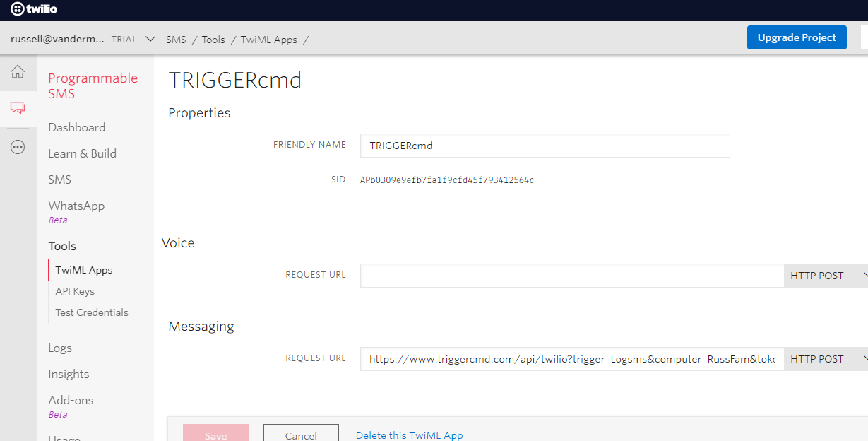Focus the Friendly Name input field
868x441 pixels.
click(x=545, y=146)
